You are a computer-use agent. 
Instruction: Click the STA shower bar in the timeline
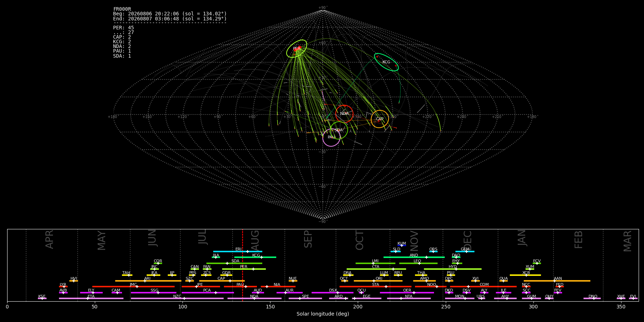tap(375, 287)
